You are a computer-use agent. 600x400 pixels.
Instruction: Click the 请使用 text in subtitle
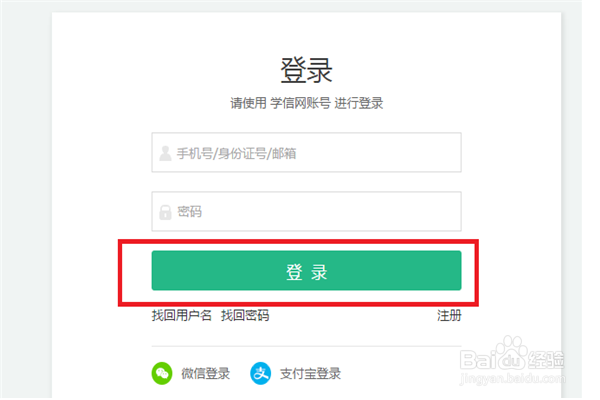(247, 103)
